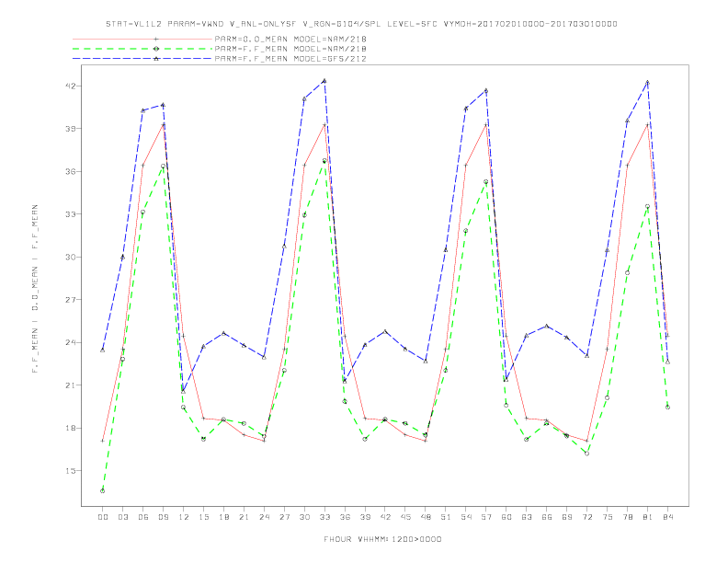Click x-axis tick label 12
The height and width of the screenshot is (563, 728).
184,517
